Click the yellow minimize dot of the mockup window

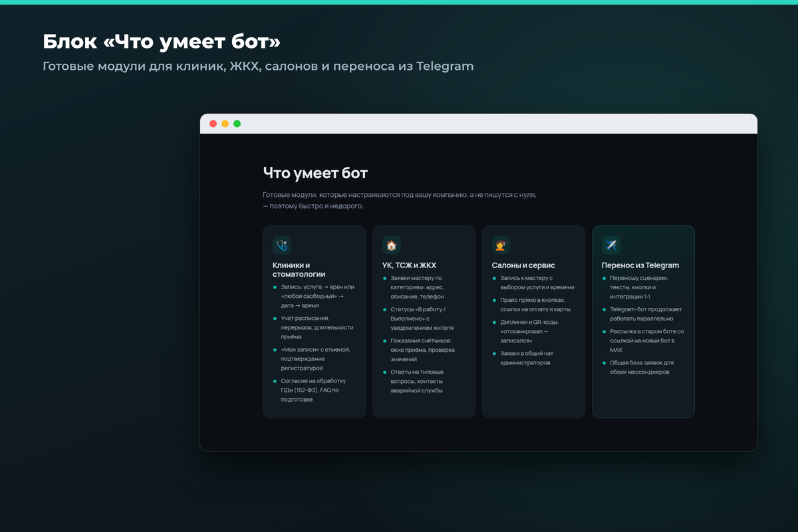point(225,124)
